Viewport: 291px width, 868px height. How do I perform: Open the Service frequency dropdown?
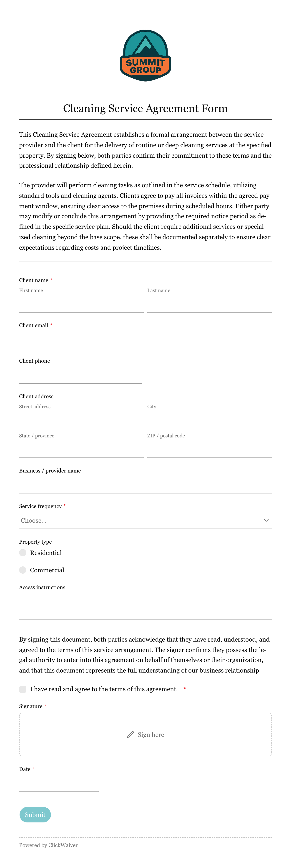145,520
